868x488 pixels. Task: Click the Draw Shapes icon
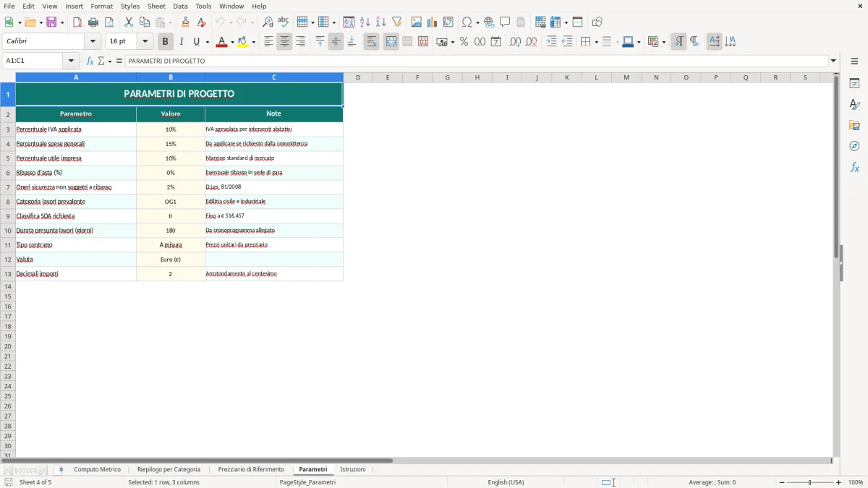pos(597,22)
